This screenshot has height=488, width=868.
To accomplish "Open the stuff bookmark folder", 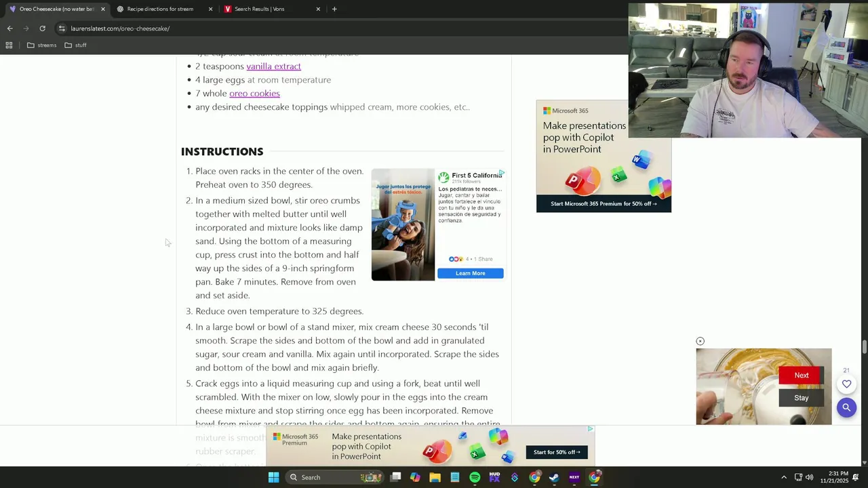I will (75, 45).
